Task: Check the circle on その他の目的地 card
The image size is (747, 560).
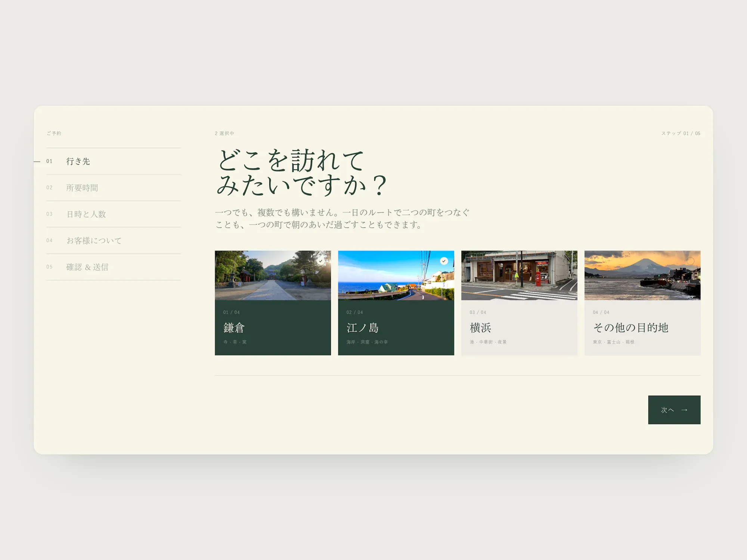Action: [x=690, y=261]
